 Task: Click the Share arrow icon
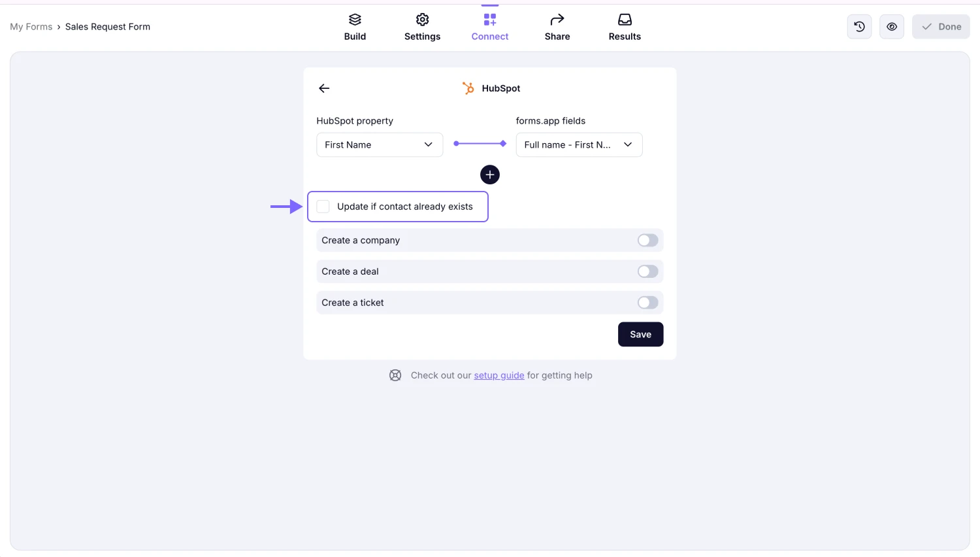click(x=557, y=19)
